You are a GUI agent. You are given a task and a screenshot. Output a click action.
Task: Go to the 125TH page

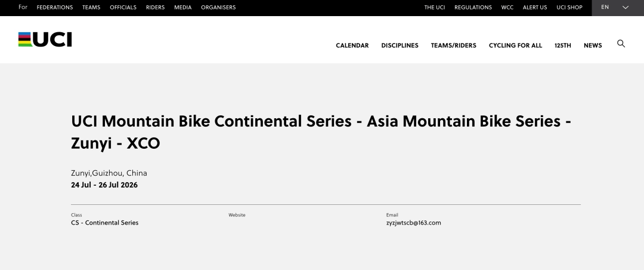pos(563,45)
